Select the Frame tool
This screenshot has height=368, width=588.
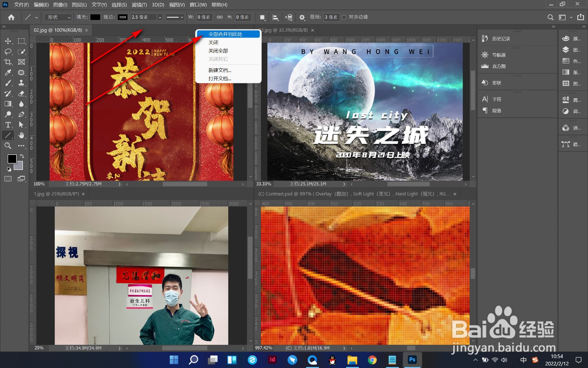(x=22, y=62)
